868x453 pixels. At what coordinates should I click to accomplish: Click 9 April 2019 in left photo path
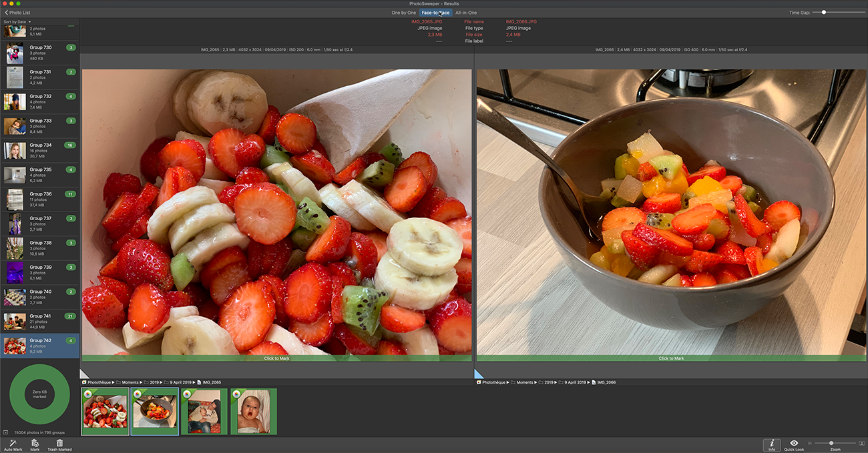pyautogui.click(x=176, y=382)
